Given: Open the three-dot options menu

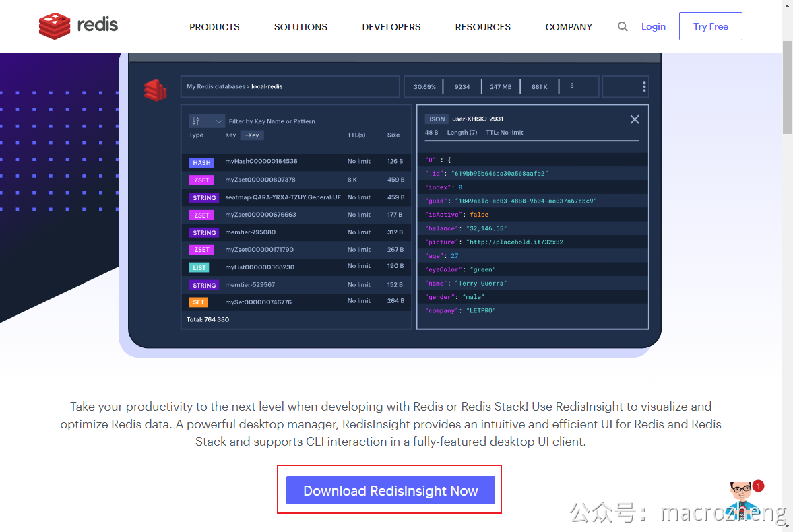Looking at the screenshot, I should 644,86.
